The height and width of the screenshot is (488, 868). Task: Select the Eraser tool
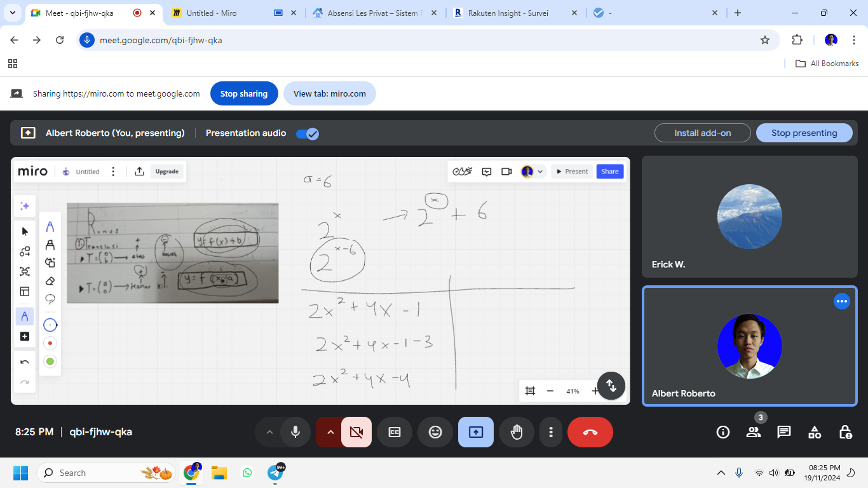[x=50, y=281]
